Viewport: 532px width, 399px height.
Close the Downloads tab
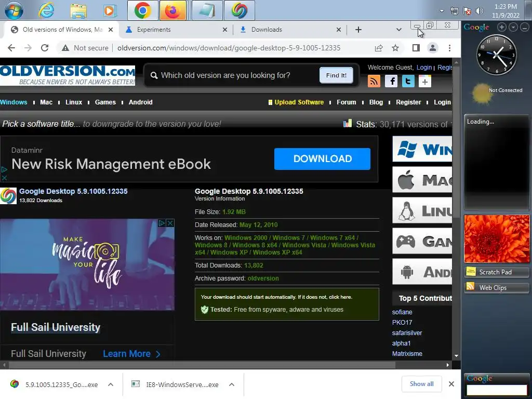point(338,30)
